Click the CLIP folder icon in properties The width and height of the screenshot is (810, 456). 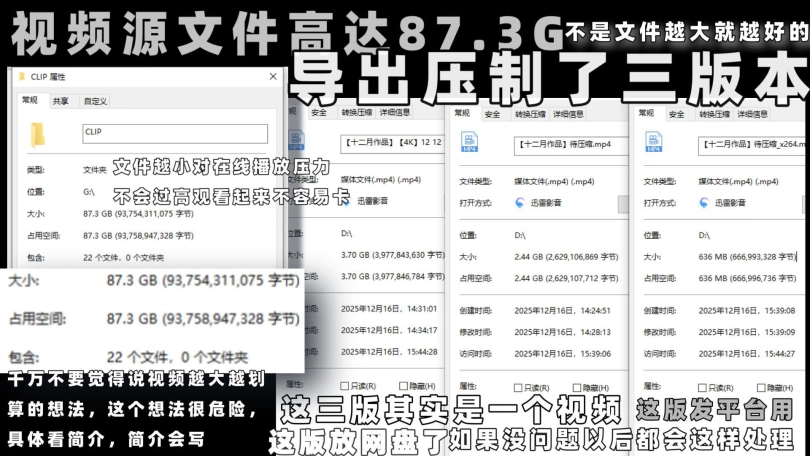(39, 135)
